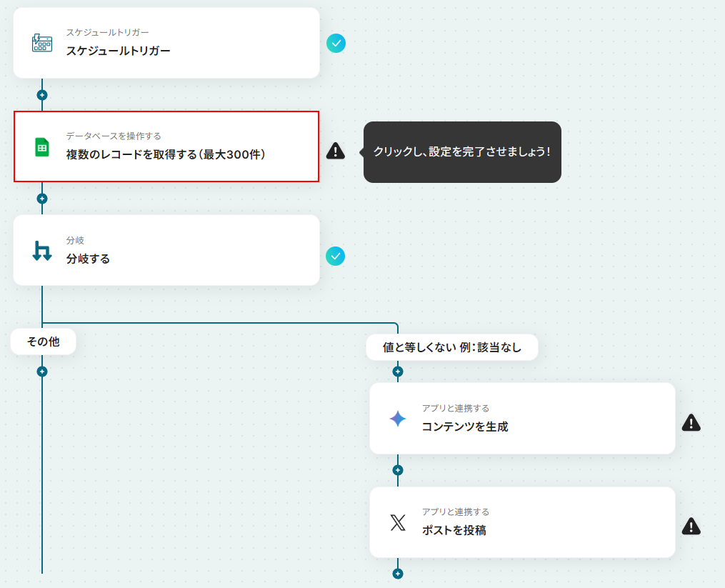Add step below コンテンツを生成 via plus
Viewport: 725px width, 588px height.
click(398, 470)
